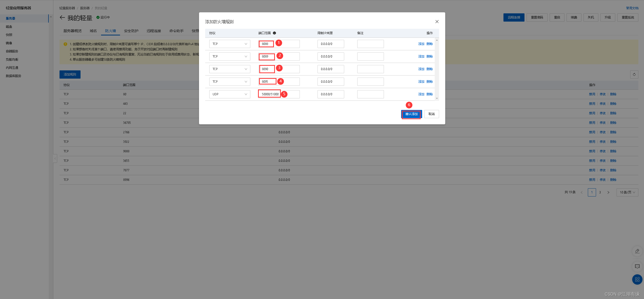Click 删除 link in the 8095 row
The height and width of the screenshot is (299, 644).
[429, 82]
